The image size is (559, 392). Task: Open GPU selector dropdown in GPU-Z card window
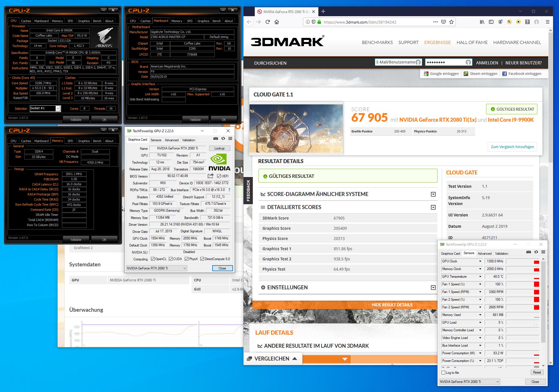(x=157, y=268)
